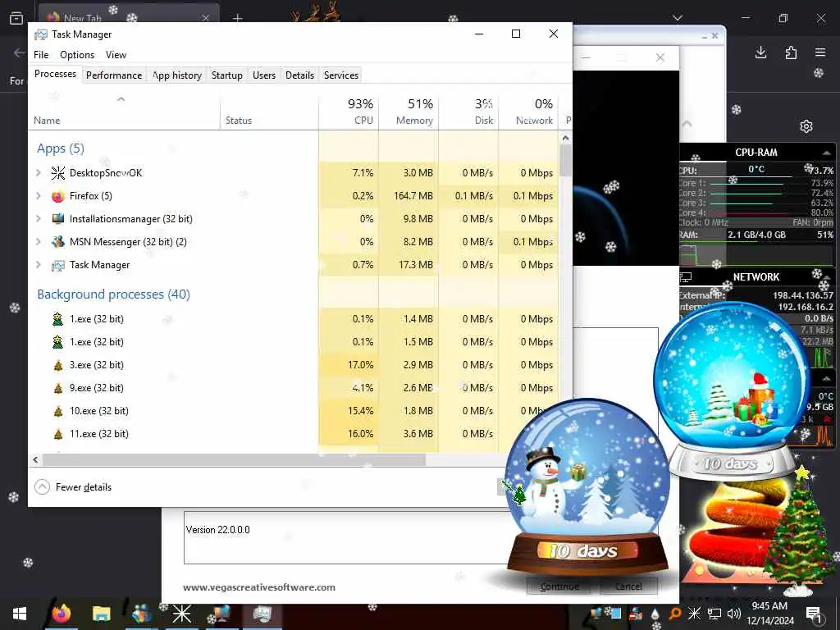Select the Installationsmanager icon in process list
This screenshot has height=630, width=840.
point(58,219)
